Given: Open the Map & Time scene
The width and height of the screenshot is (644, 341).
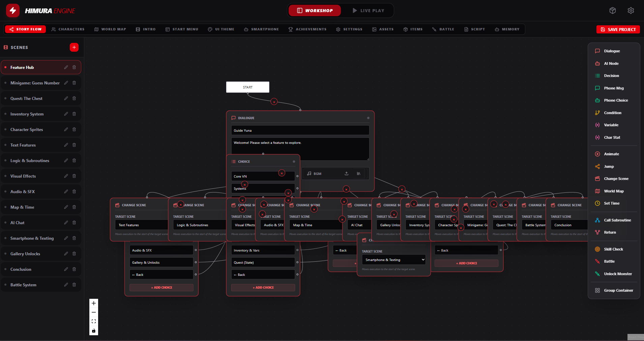Looking at the screenshot, I should pos(41,207).
